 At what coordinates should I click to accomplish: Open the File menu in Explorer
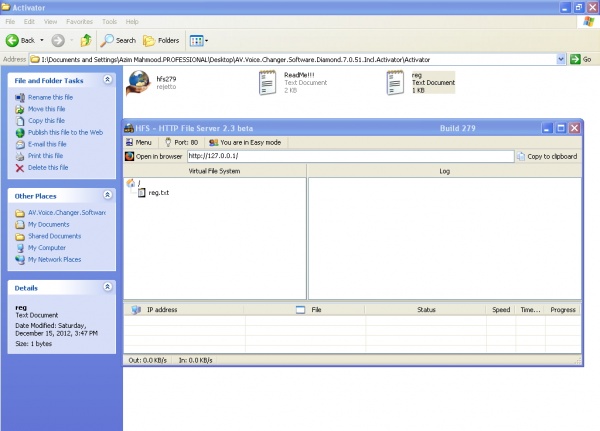point(10,21)
